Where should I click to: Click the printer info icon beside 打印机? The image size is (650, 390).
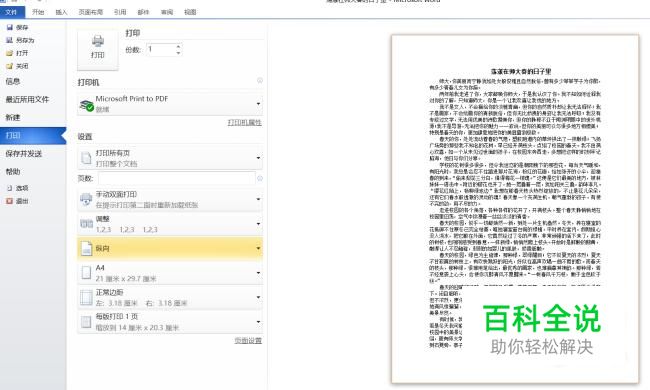[260, 80]
